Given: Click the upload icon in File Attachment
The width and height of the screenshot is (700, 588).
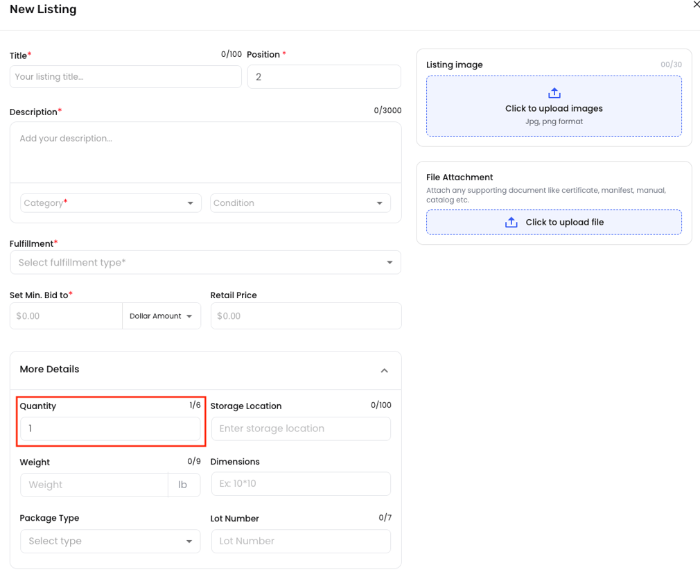Looking at the screenshot, I should point(511,223).
